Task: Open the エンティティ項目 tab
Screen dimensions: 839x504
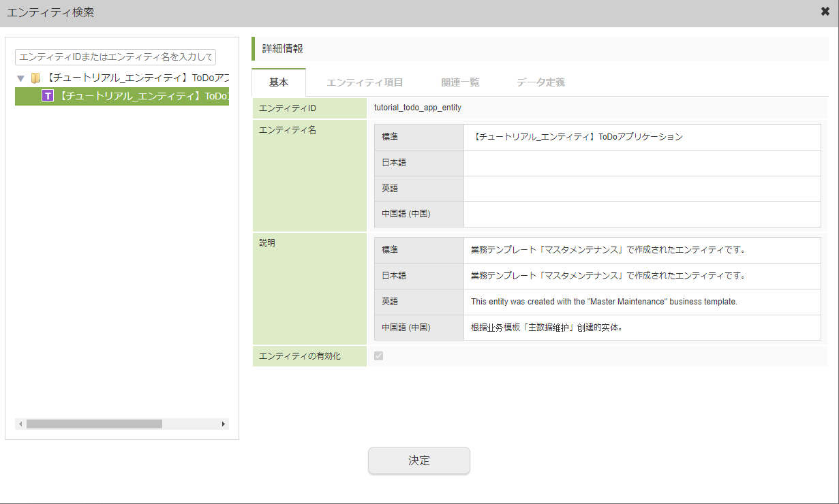Action: point(365,82)
